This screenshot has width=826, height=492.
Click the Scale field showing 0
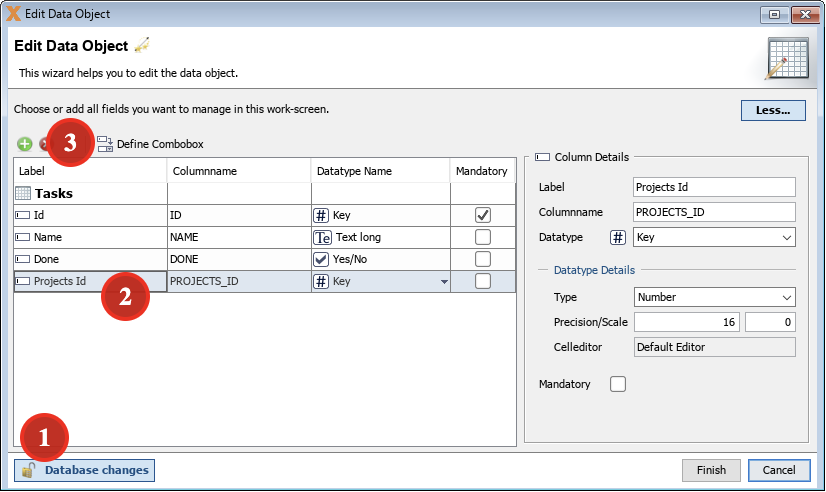[x=770, y=322]
